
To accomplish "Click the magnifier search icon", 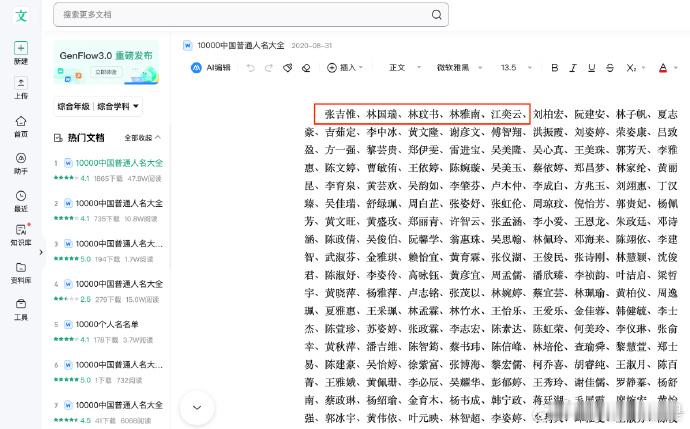I will [x=436, y=15].
